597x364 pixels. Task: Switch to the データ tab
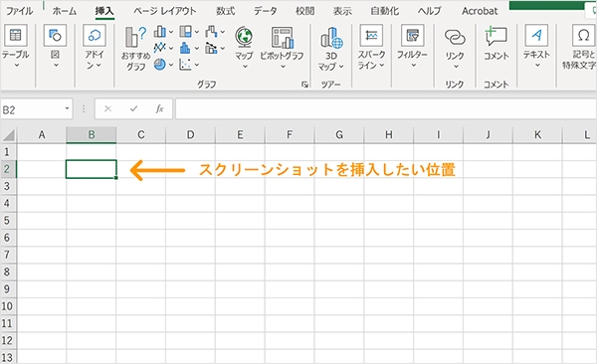[266, 11]
